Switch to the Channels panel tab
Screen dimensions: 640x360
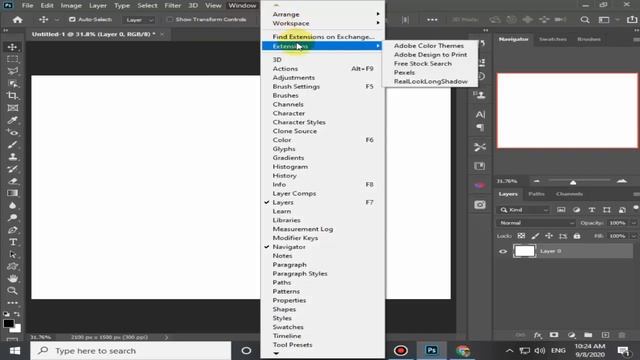(x=569, y=194)
